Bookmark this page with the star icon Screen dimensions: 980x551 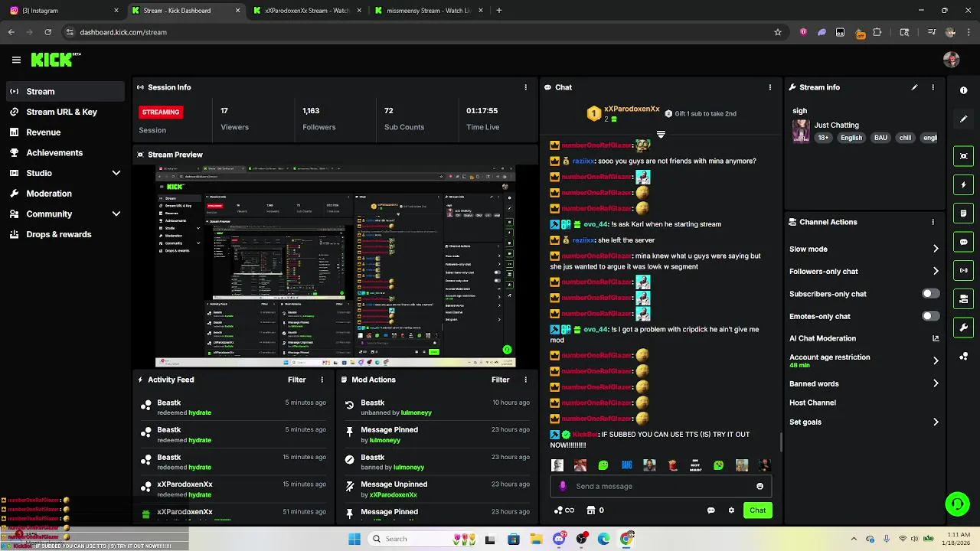click(x=778, y=32)
